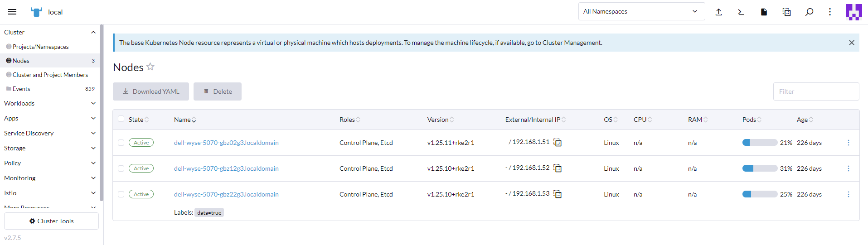Click the Import YAML upload icon
868x245 pixels.
point(718,12)
